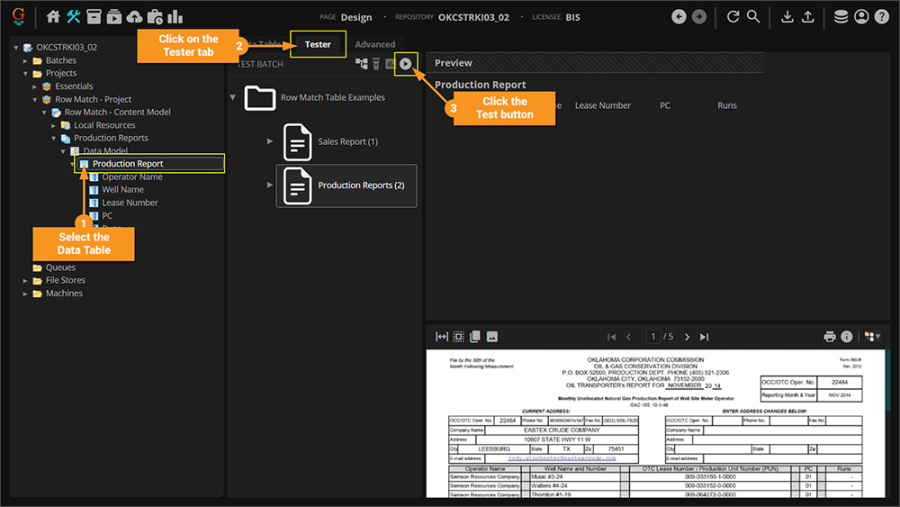
Task: Show document info in the viewer
Action: (x=847, y=336)
